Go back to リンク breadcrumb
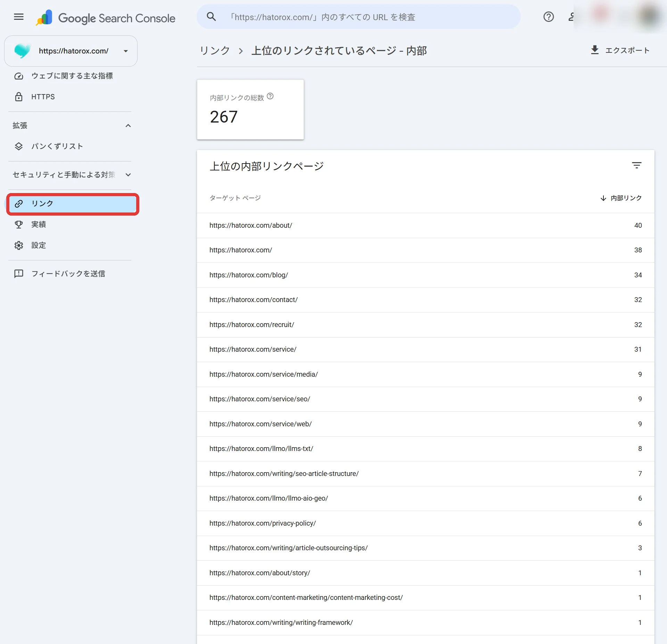Screen dimensions: 667x644 click(x=215, y=51)
